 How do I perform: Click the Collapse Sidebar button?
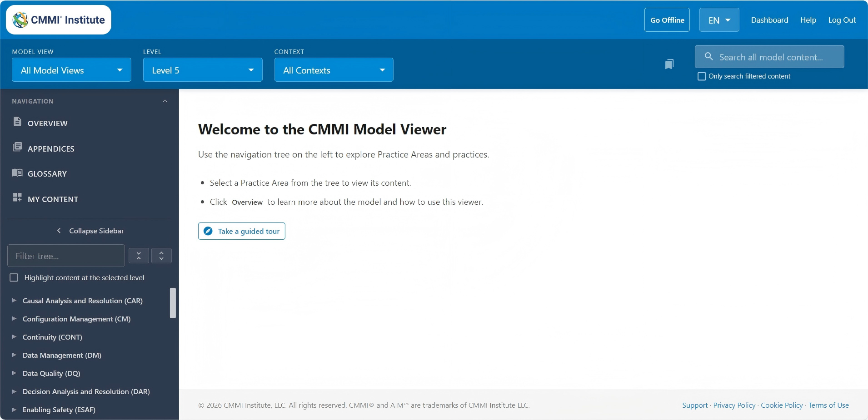coord(90,231)
